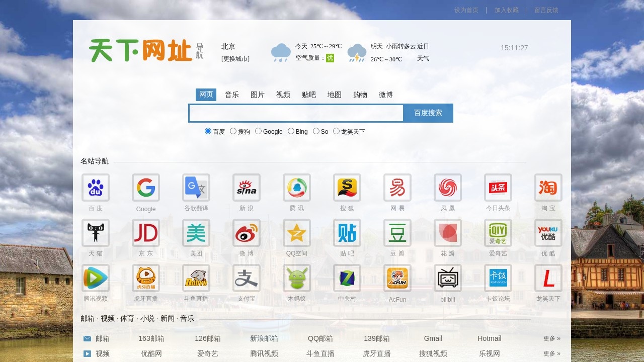644x362 pixels.
Task: Open the Weibo (微博) site icon
Action: (247, 233)
